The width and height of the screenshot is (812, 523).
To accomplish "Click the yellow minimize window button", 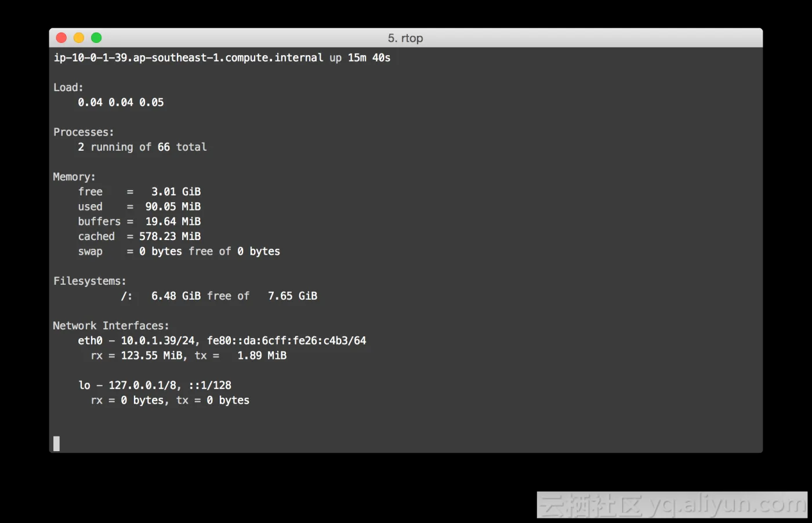I will pos(79,38).
